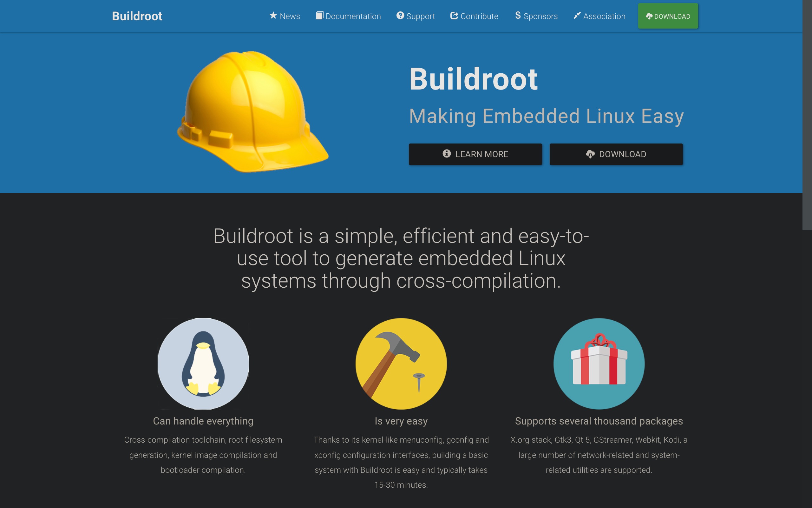Go to the Support page
The width and height of the screenshot is (812, 508).
click(416, 16)
